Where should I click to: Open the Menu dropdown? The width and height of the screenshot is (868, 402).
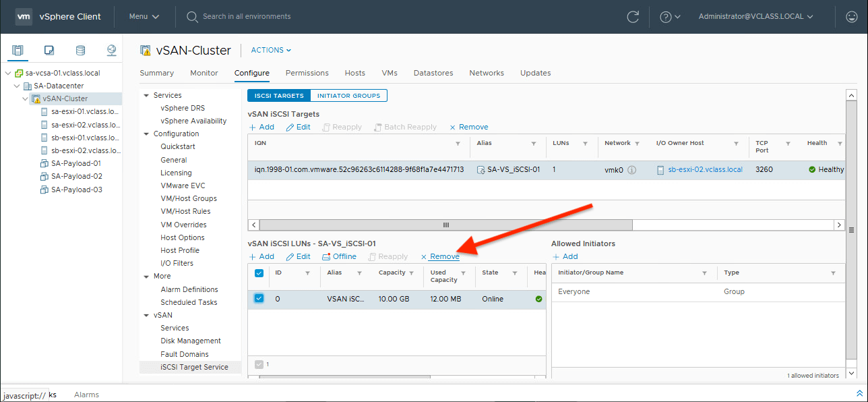point(144,16)
